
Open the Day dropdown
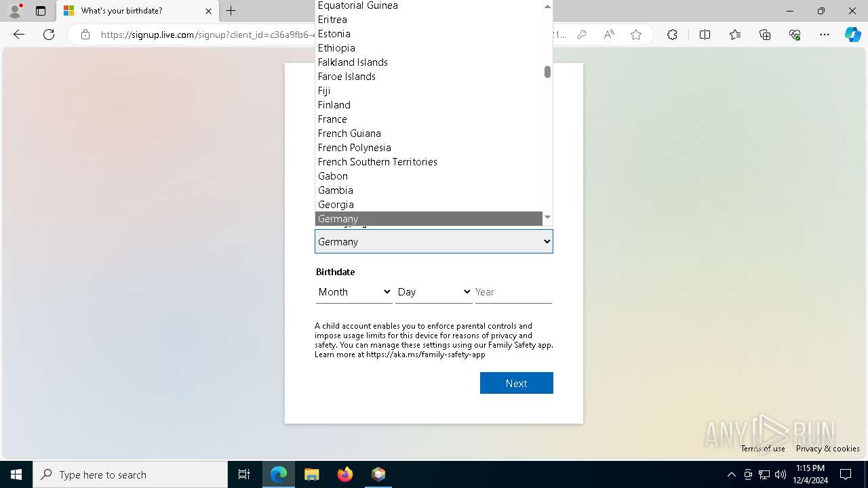[x=434, y=291]
